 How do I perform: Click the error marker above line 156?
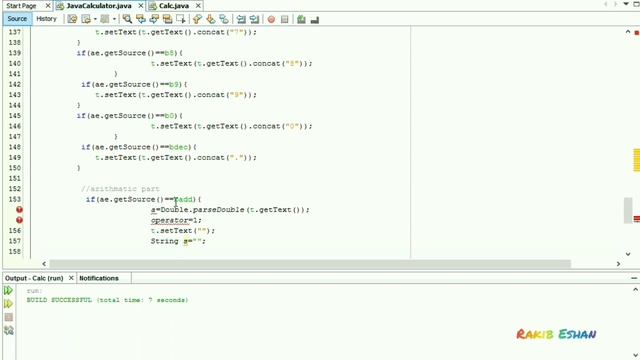click(19, 220)
